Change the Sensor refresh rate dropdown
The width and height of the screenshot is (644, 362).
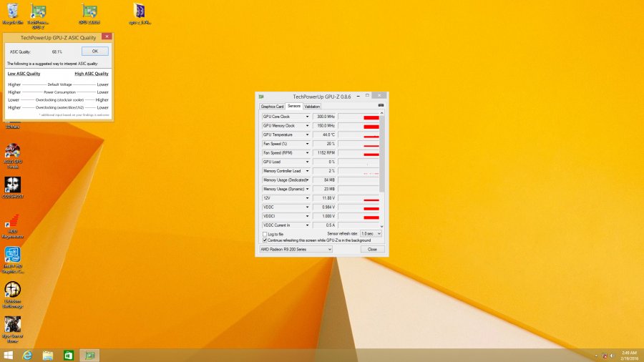pyautogui.click(x=371, y=233)
